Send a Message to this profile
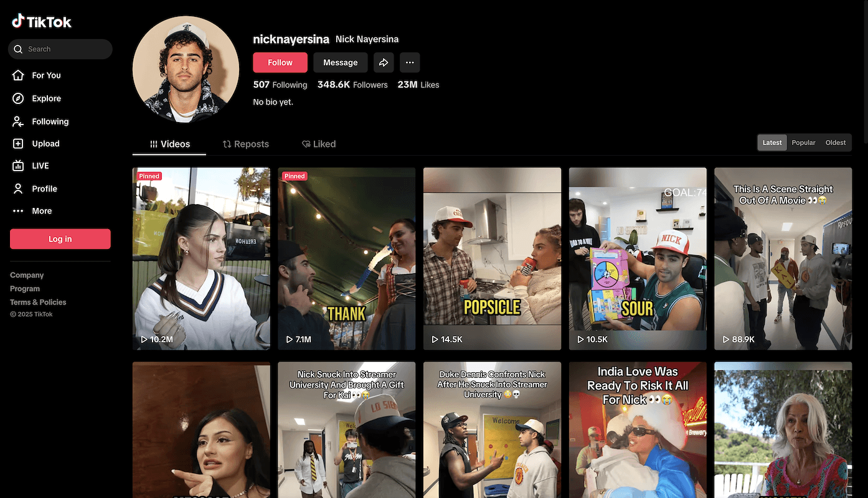Viewport: 868px width, 498px height. point(340,62)
